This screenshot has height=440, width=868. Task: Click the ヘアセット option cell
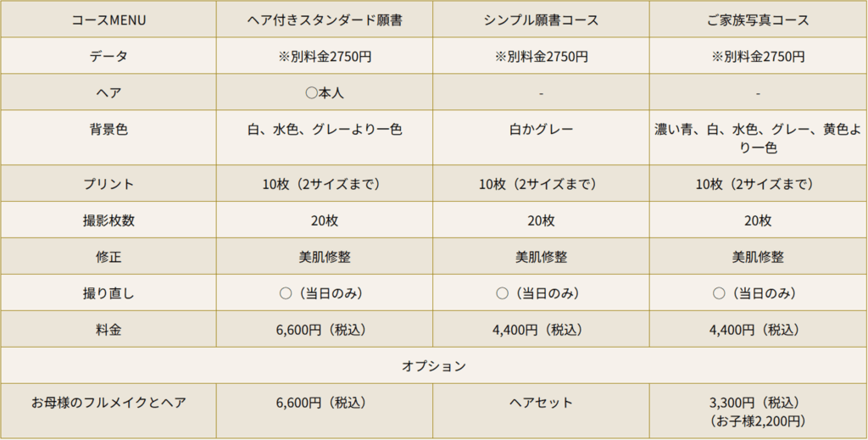coord(541,403)
